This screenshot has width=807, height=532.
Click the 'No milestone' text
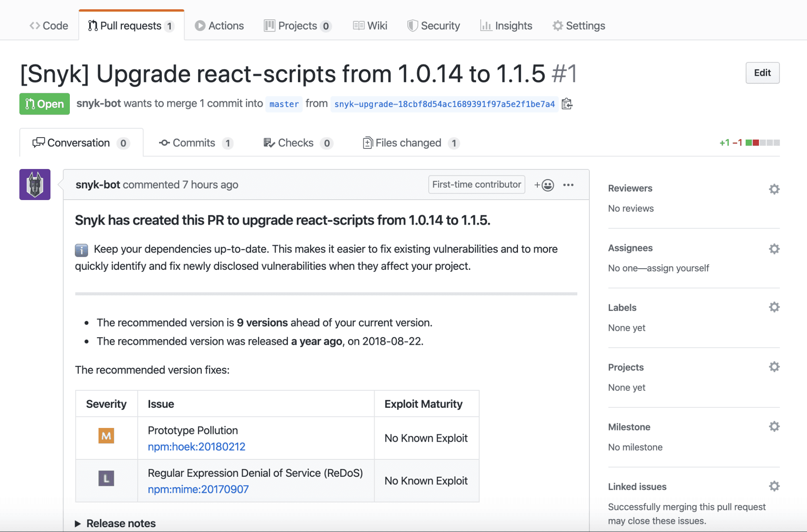point(635,447)
